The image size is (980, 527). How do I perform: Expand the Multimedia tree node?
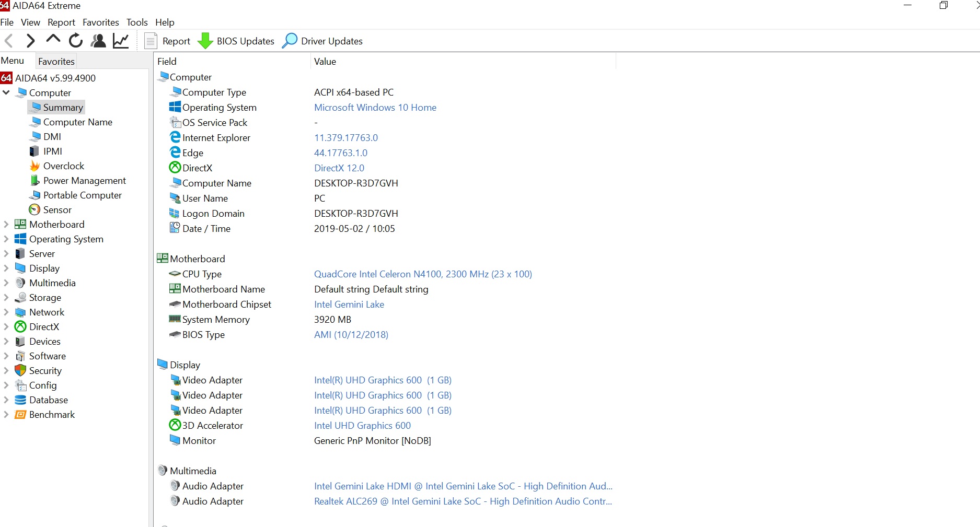click(x=6, y=283)
